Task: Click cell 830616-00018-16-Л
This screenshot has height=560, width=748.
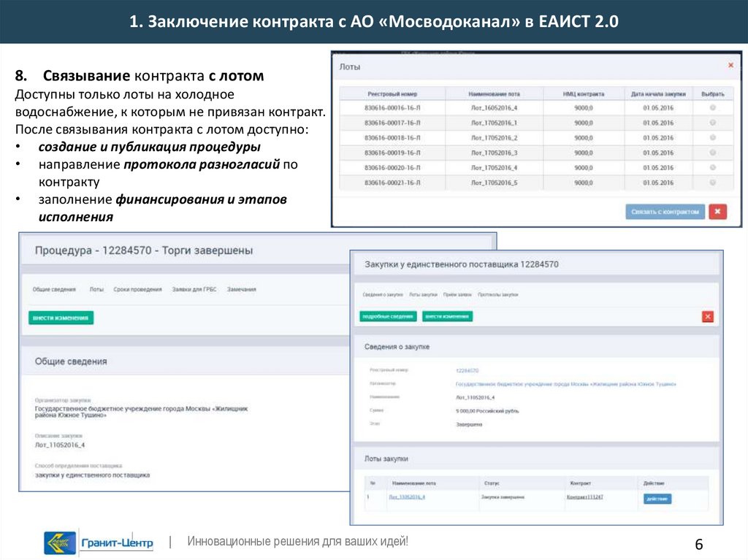Action: (392, 138)
